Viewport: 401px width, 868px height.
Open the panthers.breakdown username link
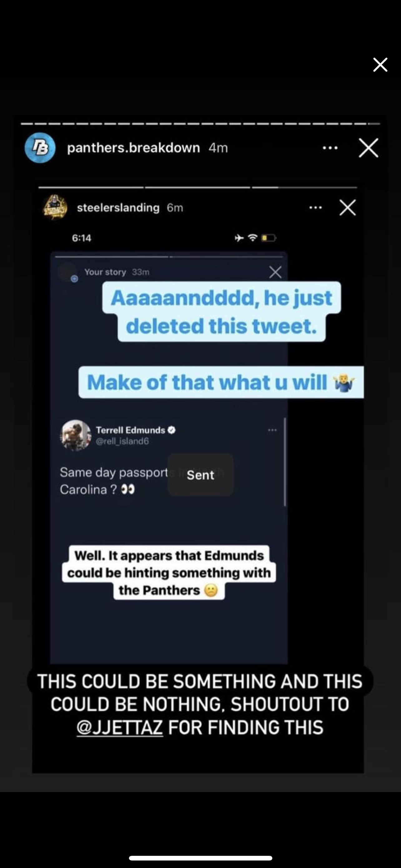click(133, 147)
